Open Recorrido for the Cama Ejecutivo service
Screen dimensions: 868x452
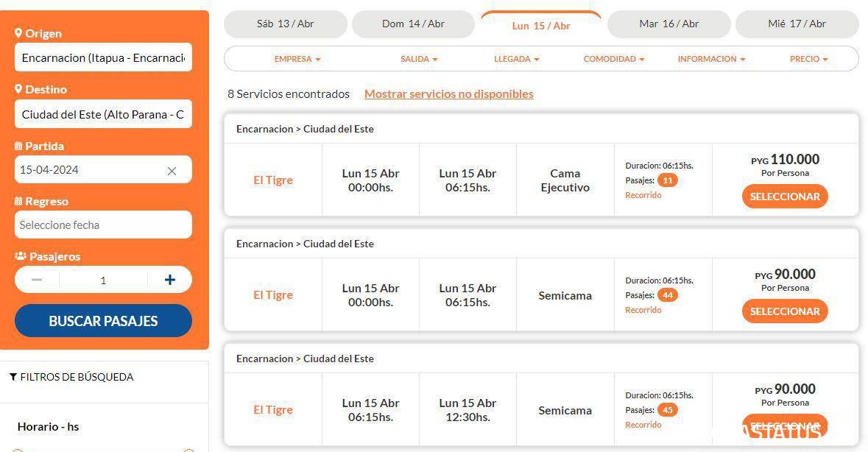click(x=643, y=195)
